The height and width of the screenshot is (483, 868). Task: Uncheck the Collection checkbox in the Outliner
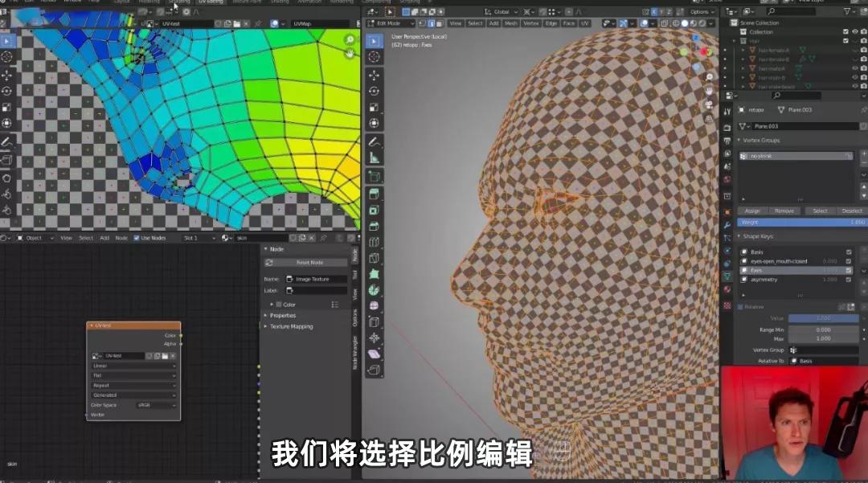846,31
